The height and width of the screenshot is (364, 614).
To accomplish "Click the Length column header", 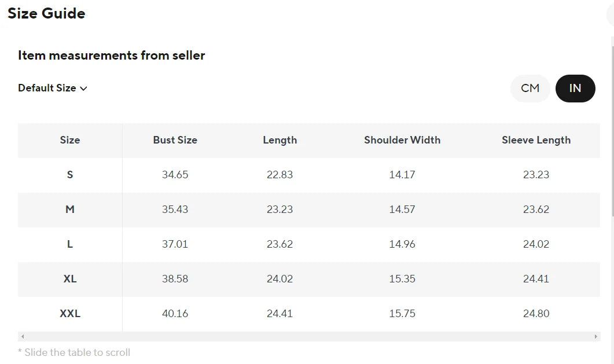I will (280, 140).
